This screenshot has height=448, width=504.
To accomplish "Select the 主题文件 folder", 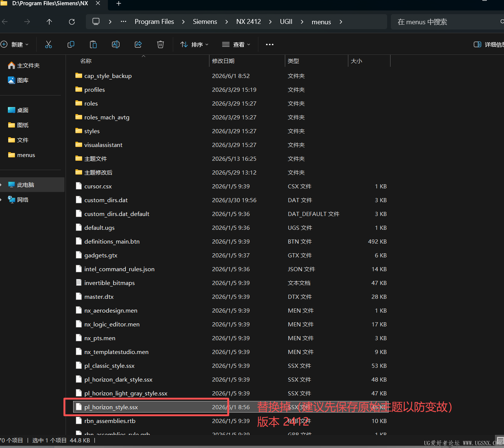I will 231,159.
